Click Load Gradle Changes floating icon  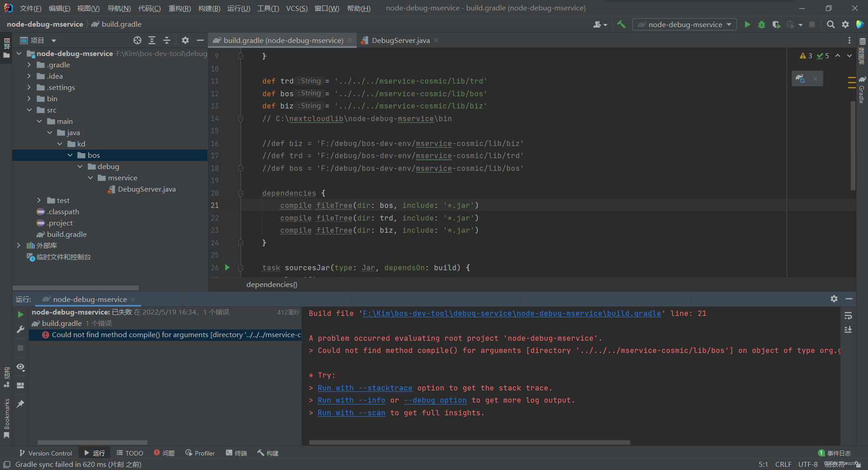click(800, 79)
